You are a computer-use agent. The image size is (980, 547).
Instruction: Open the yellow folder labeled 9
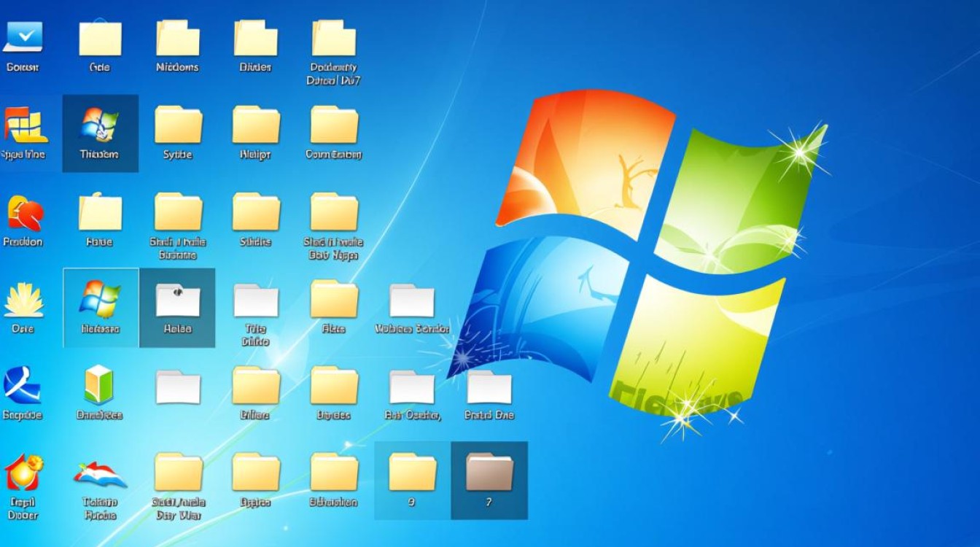click(412, 472)
